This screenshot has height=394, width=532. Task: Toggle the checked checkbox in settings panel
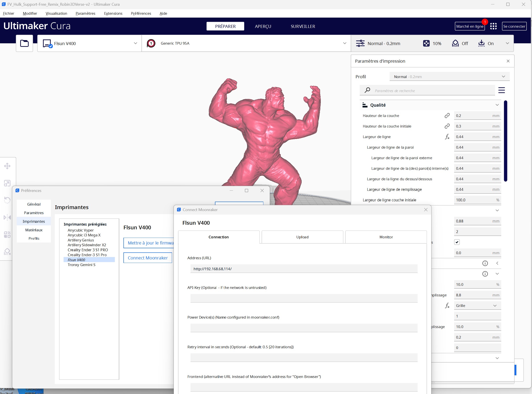coord(457,242)
